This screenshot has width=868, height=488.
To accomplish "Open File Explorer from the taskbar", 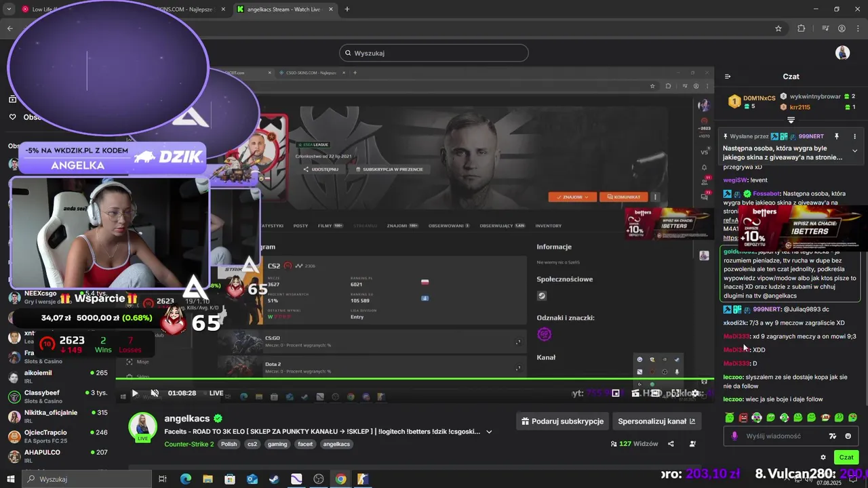I will pos(208,479).
